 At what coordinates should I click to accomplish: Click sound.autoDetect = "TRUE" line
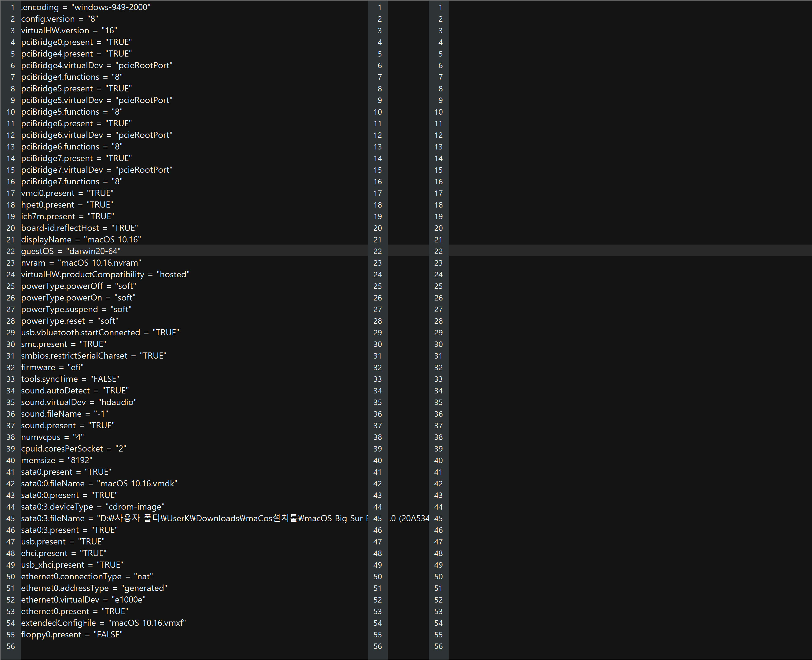pos(75,391)
